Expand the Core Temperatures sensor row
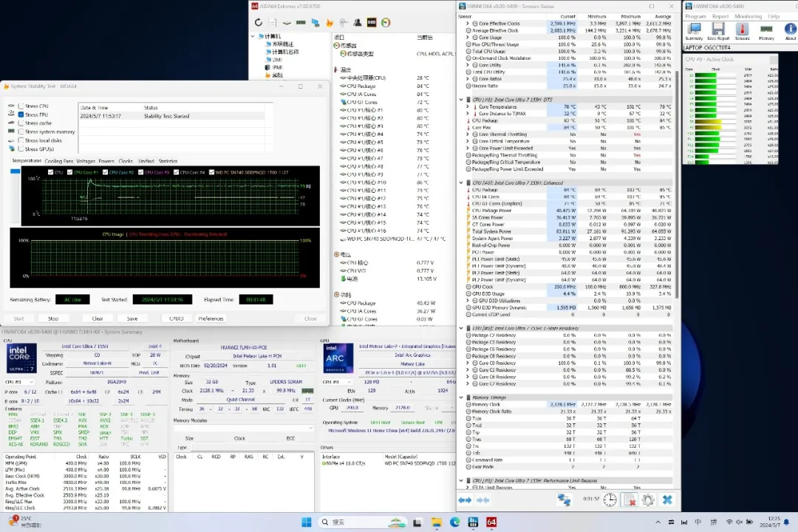 point(467,106)
